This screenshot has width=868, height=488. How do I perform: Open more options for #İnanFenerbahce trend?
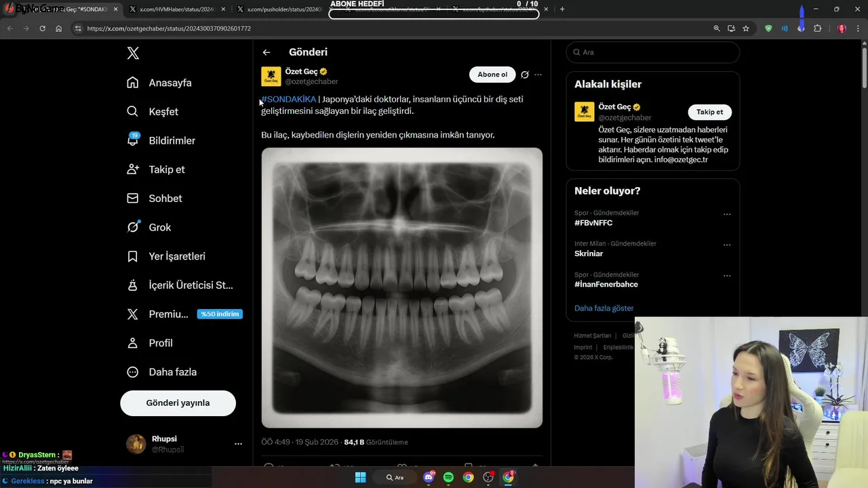point(727,276)
